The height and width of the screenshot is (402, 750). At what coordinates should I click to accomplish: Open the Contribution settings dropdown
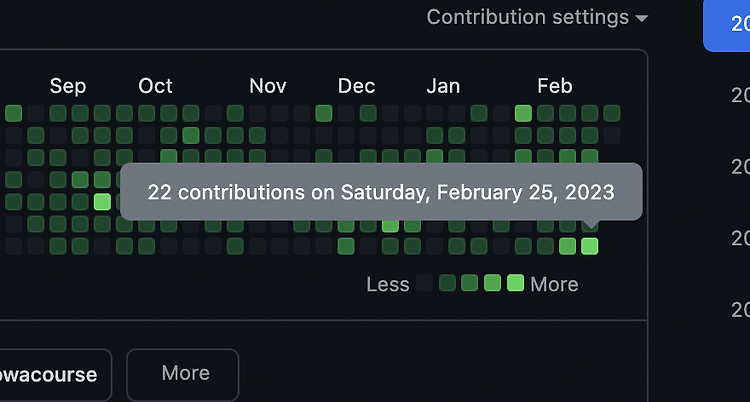[537, 18]
